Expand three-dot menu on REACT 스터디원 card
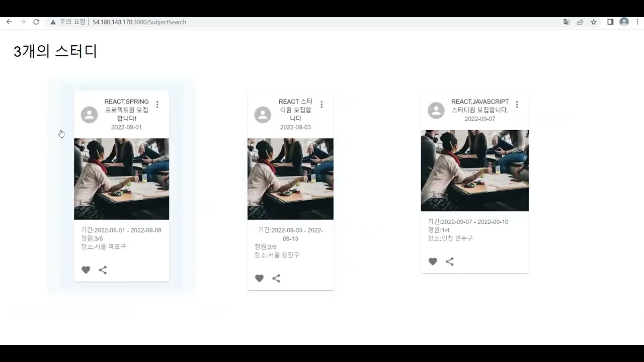This screenshot has width=644, height=362. click(x=321, y=105)
